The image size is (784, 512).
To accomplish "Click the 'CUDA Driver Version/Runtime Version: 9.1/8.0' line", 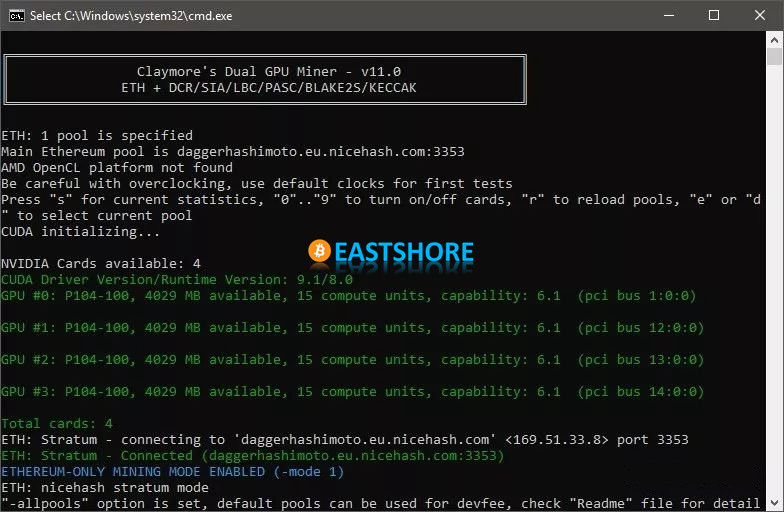I will (177, 280).
